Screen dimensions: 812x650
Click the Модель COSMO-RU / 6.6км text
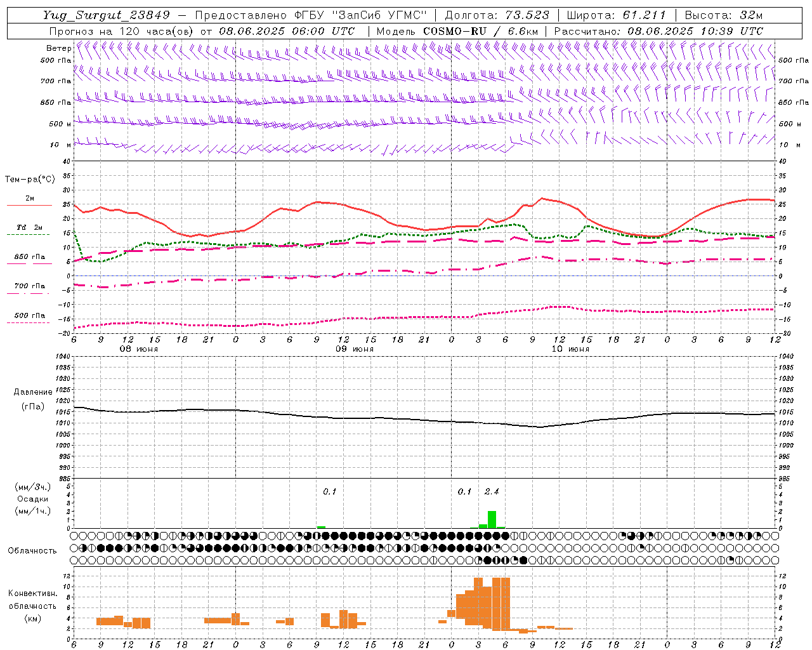coord(457,31)
